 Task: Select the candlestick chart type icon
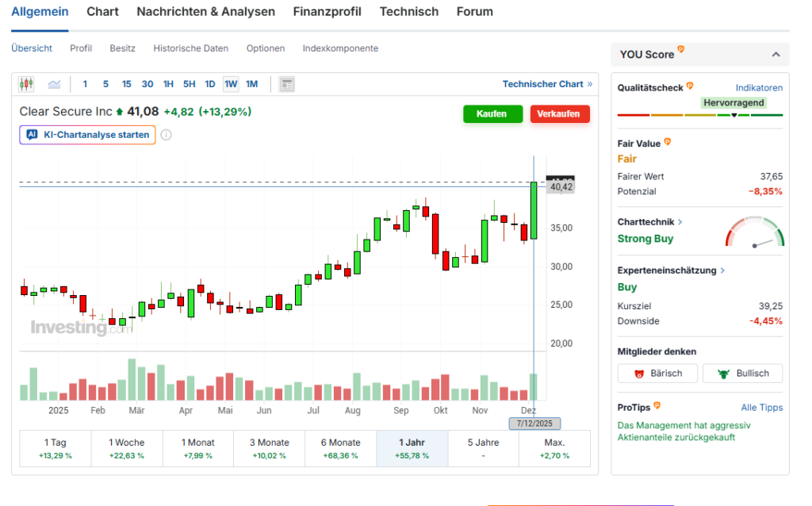pos(26,84)
